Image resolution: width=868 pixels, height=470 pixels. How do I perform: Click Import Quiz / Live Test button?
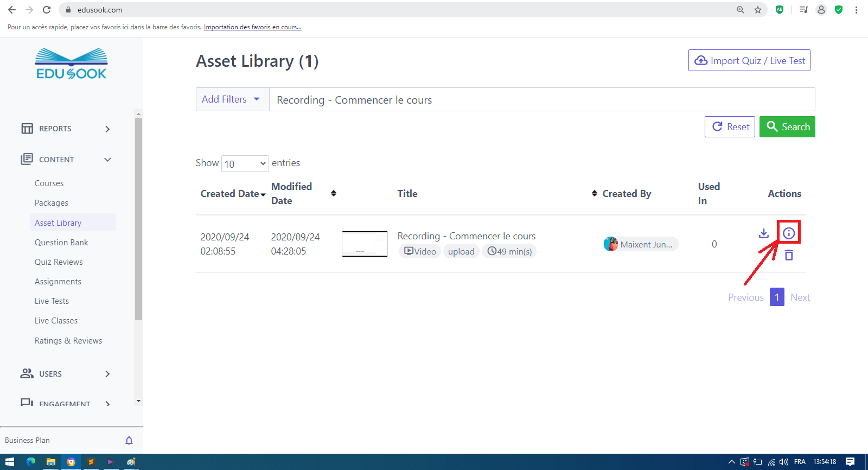tap(749, 60)
